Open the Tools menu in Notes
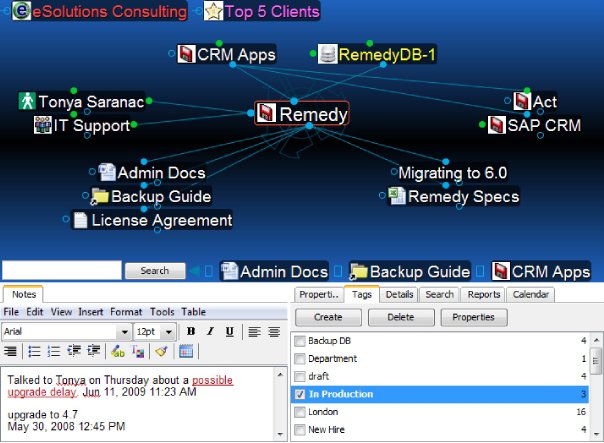This screenshot has width=604, height=443. click(162, 312)
